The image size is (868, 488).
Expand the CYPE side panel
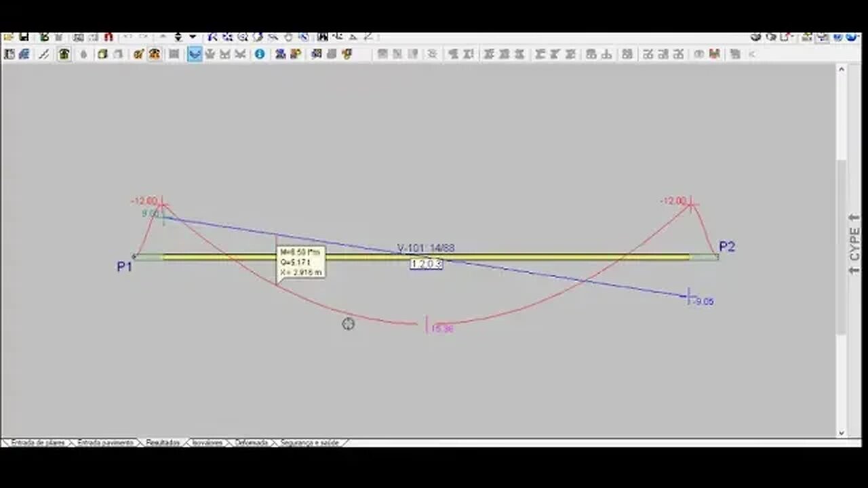[854, 244]
